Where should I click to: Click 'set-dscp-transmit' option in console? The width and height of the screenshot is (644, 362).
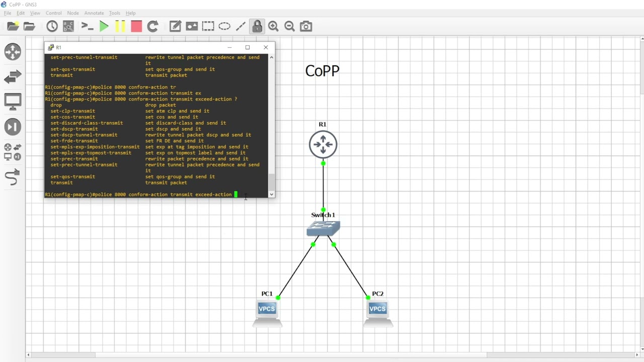(x=74, y=129)
